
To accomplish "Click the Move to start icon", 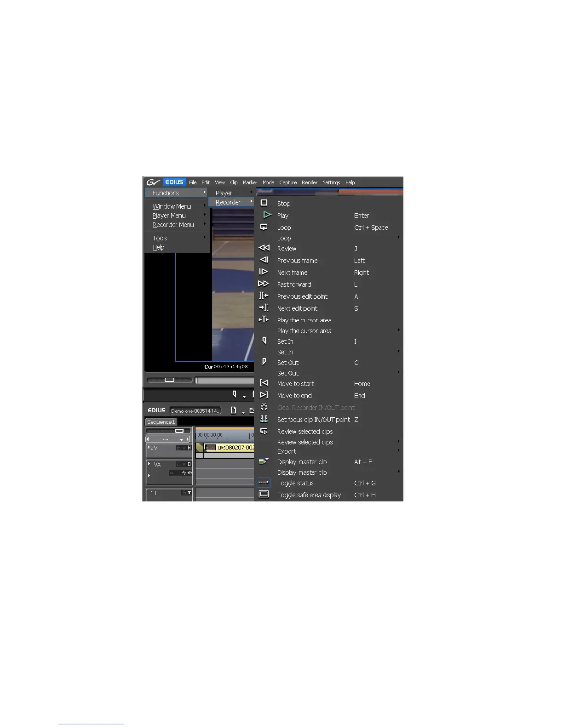I will [x=264, y=383].
